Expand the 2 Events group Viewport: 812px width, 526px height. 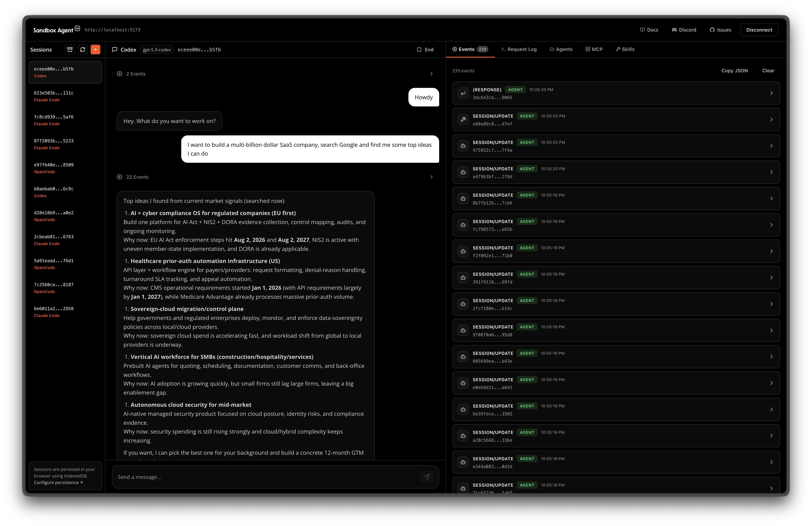point(431,74)
